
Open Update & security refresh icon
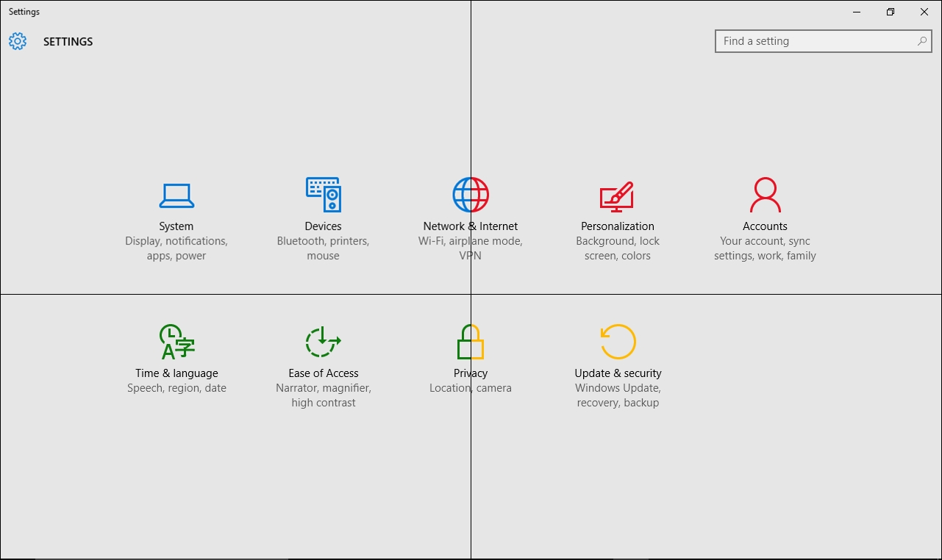[618, 342]
